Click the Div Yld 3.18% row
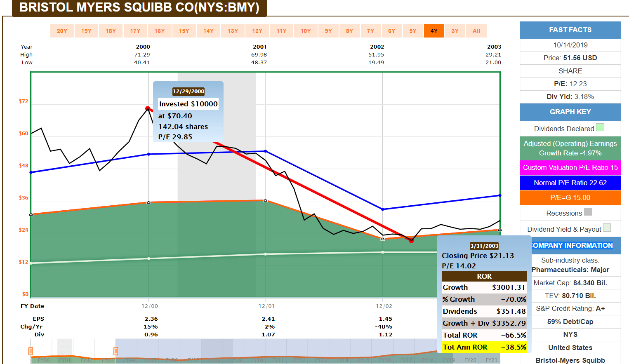The height and width of the screenshot is (364, 629). [x=570, y=96]
